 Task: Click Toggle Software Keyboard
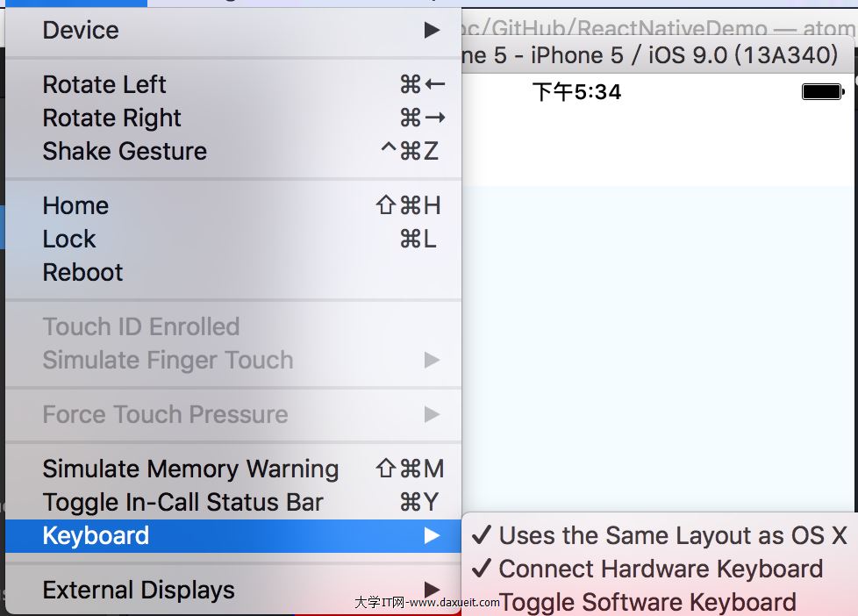pyautogui.click(x=647, y=603)
